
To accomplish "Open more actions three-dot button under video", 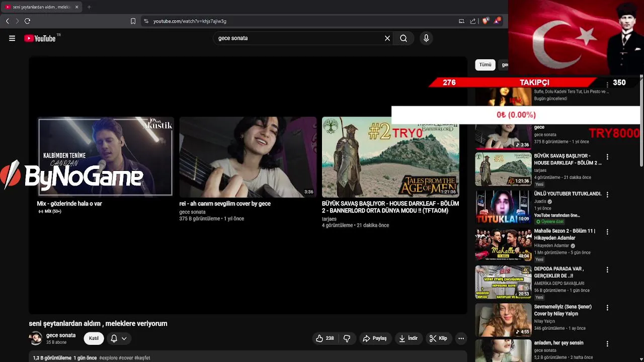I will coord(461,338).
